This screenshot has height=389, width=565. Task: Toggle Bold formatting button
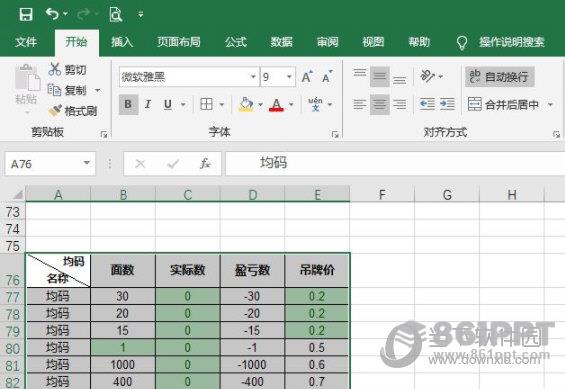pos(128,104)
